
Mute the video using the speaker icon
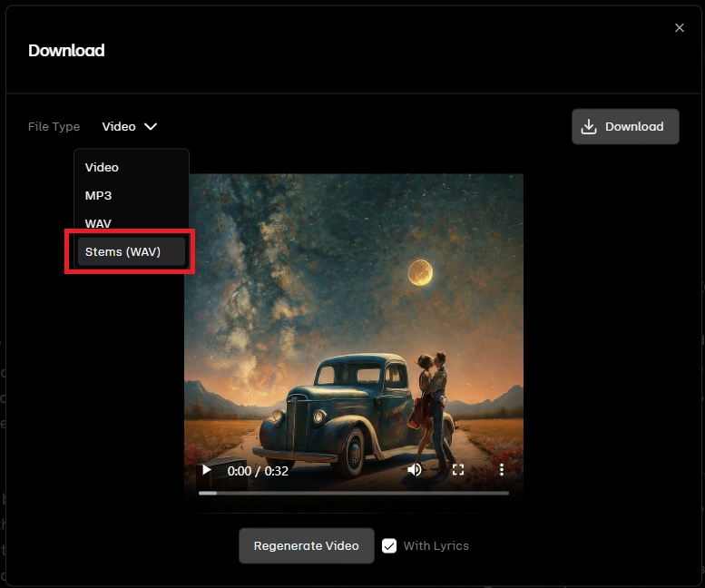click(x=415, y=470)
